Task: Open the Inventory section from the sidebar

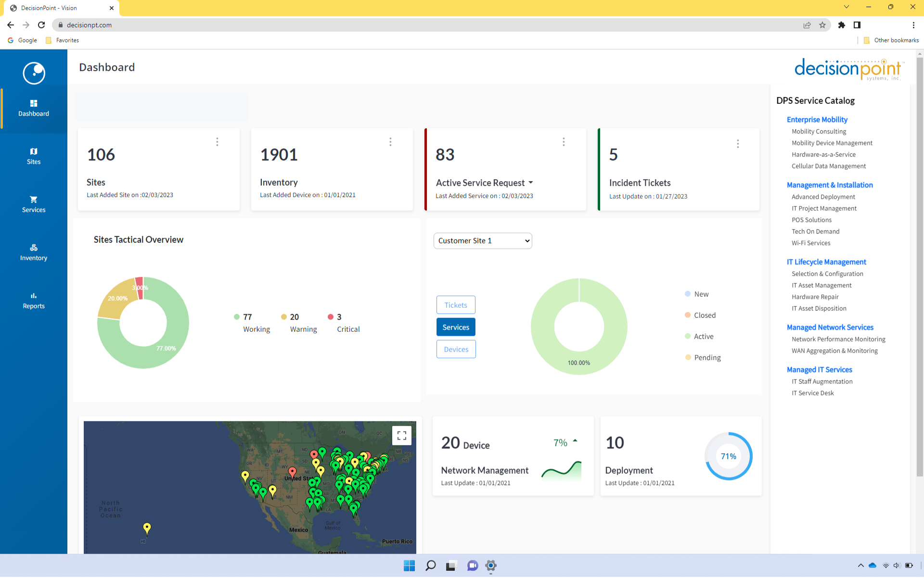Action: [33, 252]
